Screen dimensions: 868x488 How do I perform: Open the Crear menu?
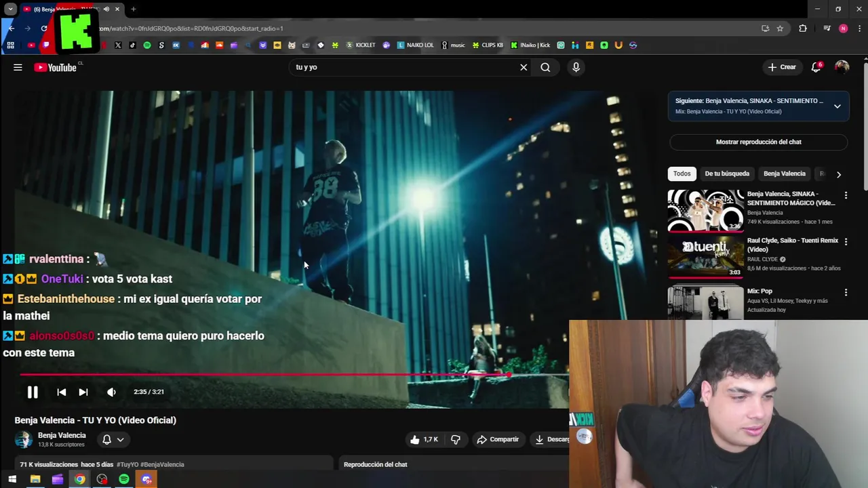(781, 67)
